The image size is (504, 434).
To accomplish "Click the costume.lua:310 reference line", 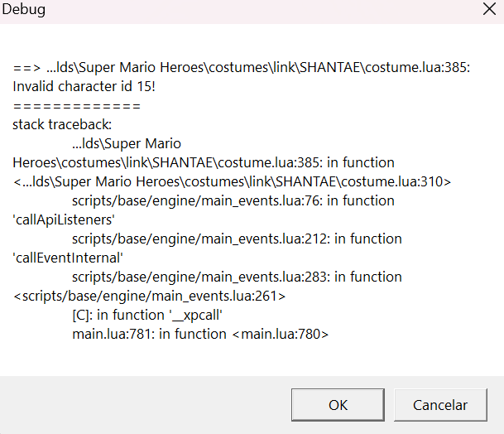I will pos(232,181).
